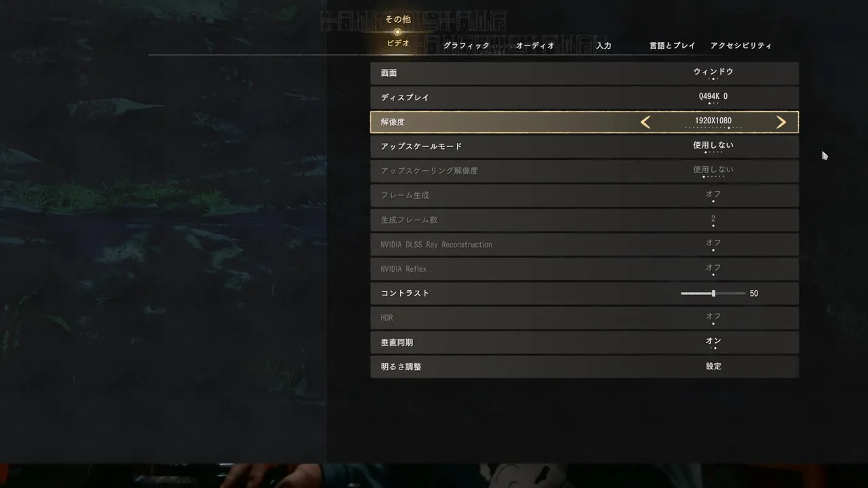Open the グラフィック tab
The image size is (868, 488).
467,45
